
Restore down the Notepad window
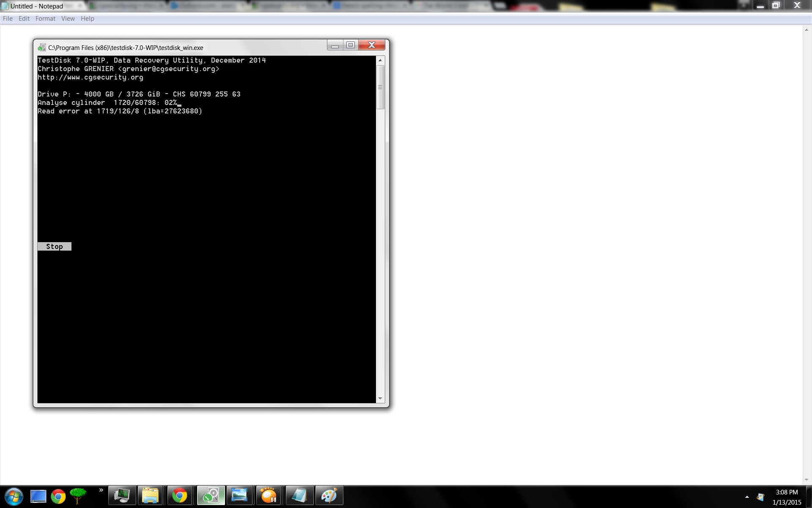click(x=776, y=6)
